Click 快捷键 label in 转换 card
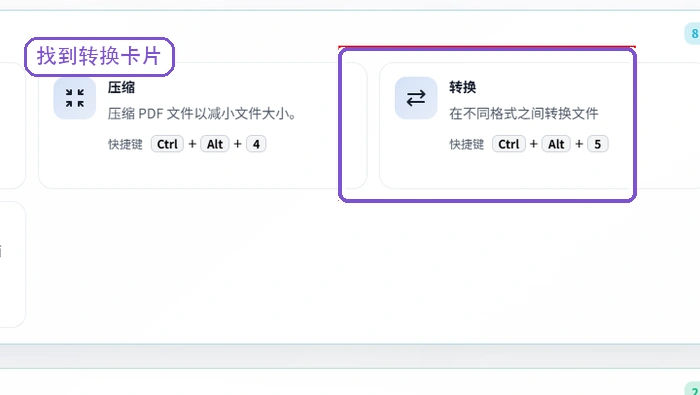 [467, 144]
